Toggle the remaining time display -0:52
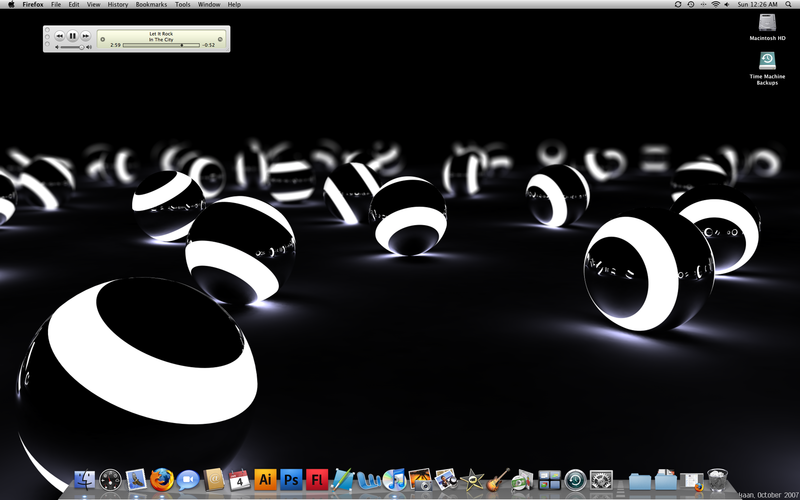Viewport: 800px width, 500px height. (x=209, y=45)
